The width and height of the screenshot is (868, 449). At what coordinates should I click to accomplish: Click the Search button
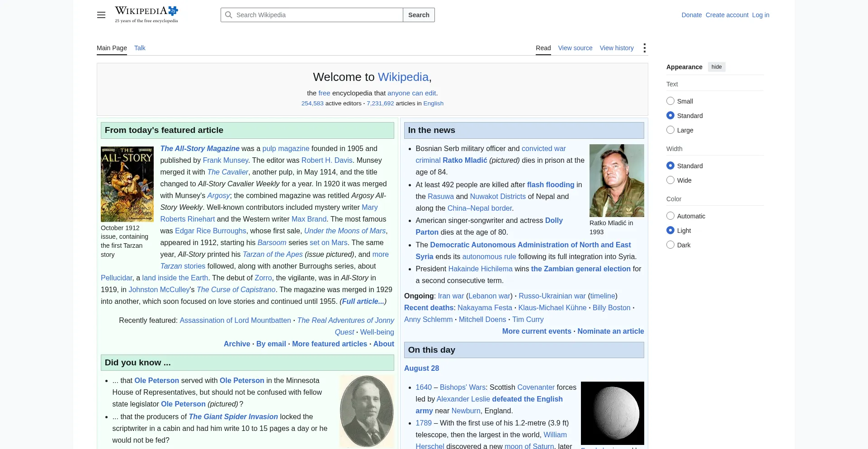click(419, 15)
